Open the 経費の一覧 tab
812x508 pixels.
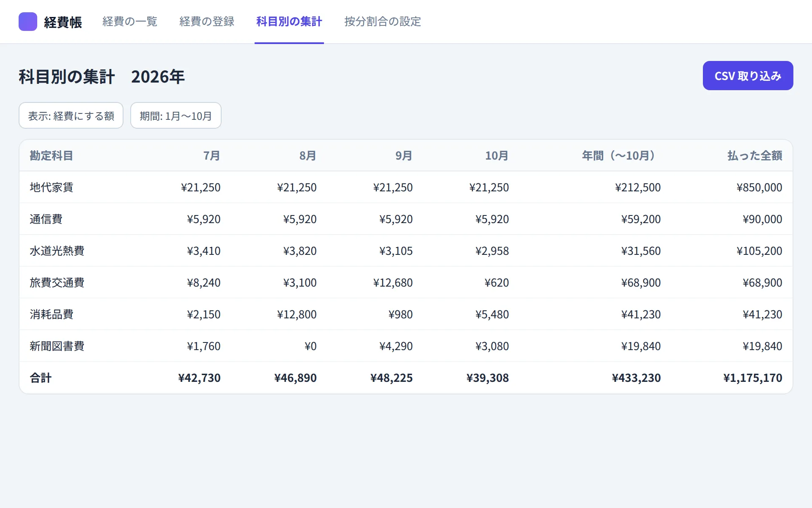[x=130, y=22]
